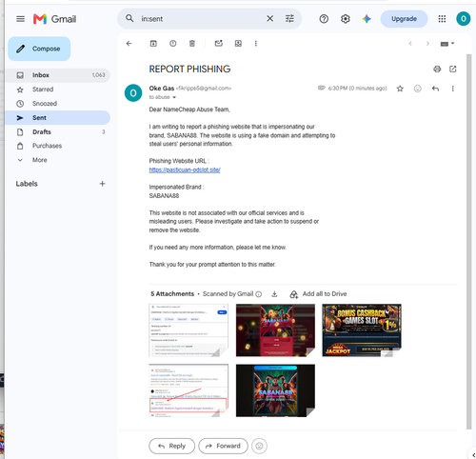Open the toolbar More options menu
476x459 pixels.
[256, 44]
